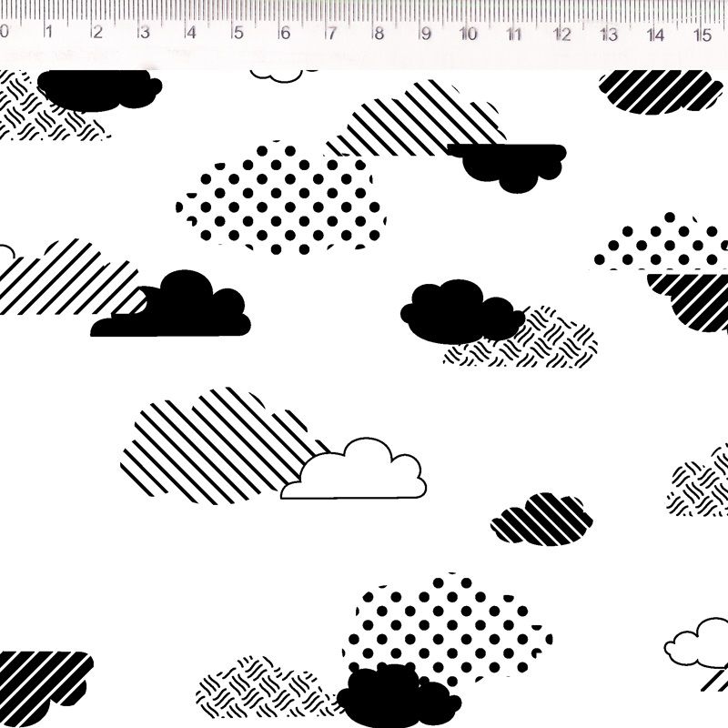This screenshot has height=728, width=728.
Task: Click the ruler number "5"
Action: 238,33
